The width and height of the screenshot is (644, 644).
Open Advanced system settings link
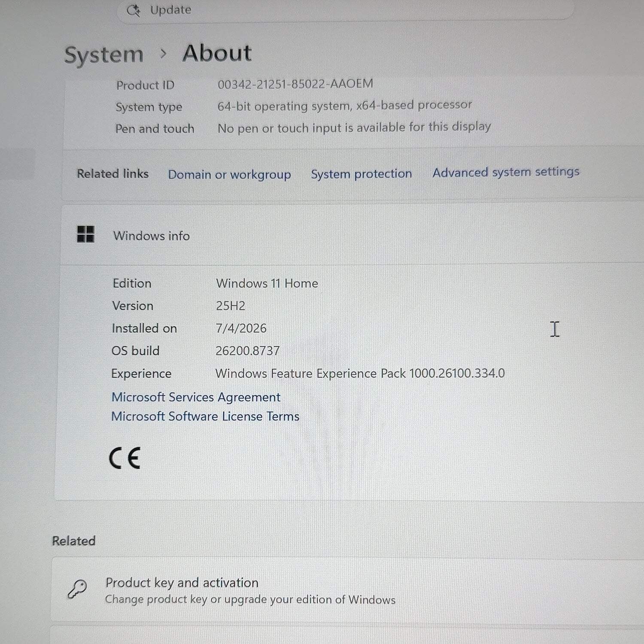click(x=506, y=172)
